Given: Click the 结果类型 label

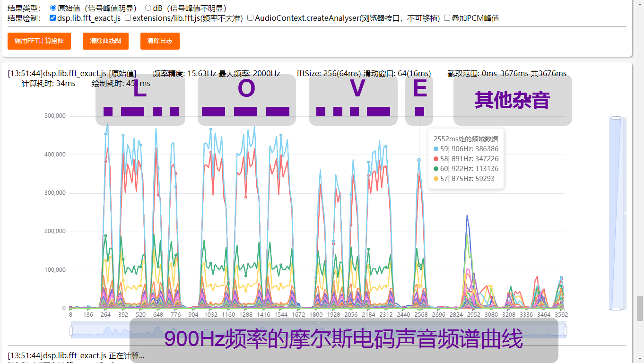Looking at the screenshot, I should pyautogui.click(x=25, y=8).
